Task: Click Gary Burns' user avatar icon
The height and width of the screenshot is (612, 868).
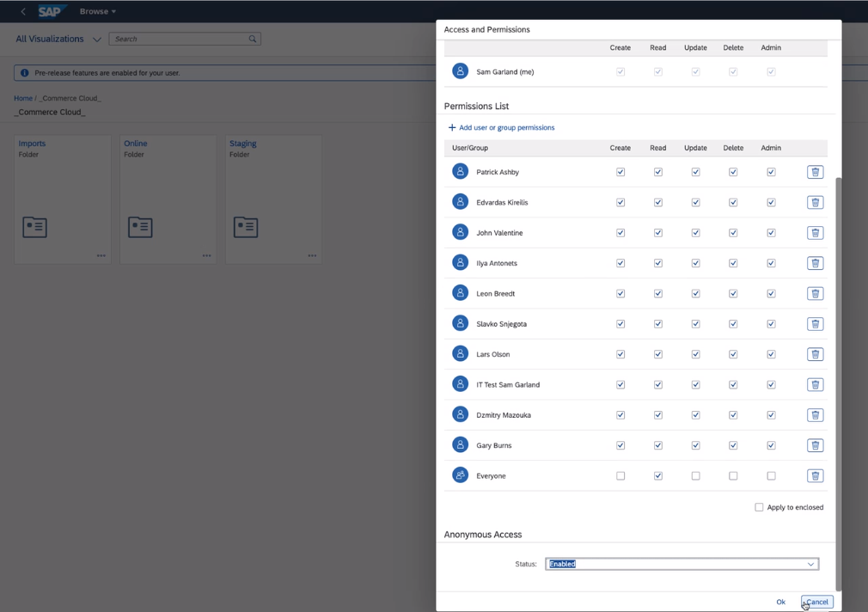Action: click(x=460, y=444)
